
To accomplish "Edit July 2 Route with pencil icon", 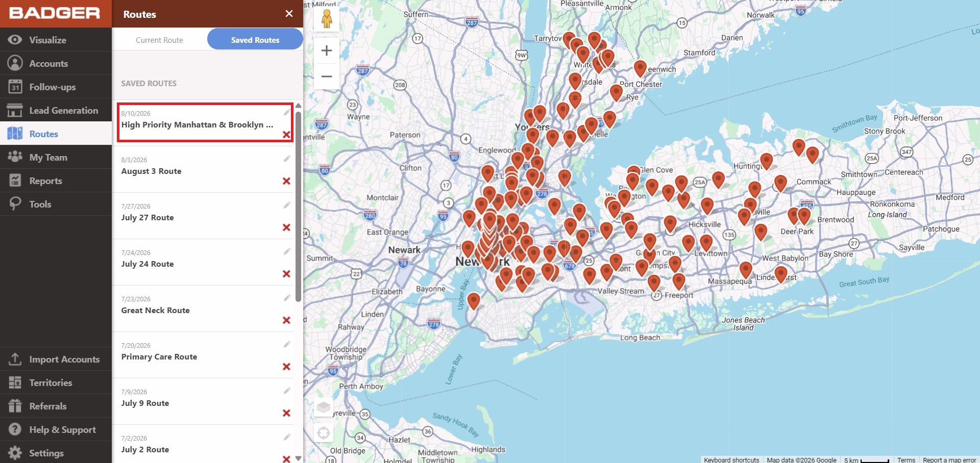I will pyautogui.click(x=287, y=437).
